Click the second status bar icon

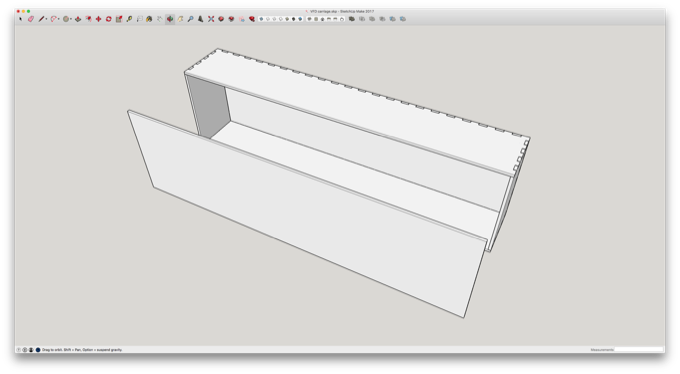25,350
